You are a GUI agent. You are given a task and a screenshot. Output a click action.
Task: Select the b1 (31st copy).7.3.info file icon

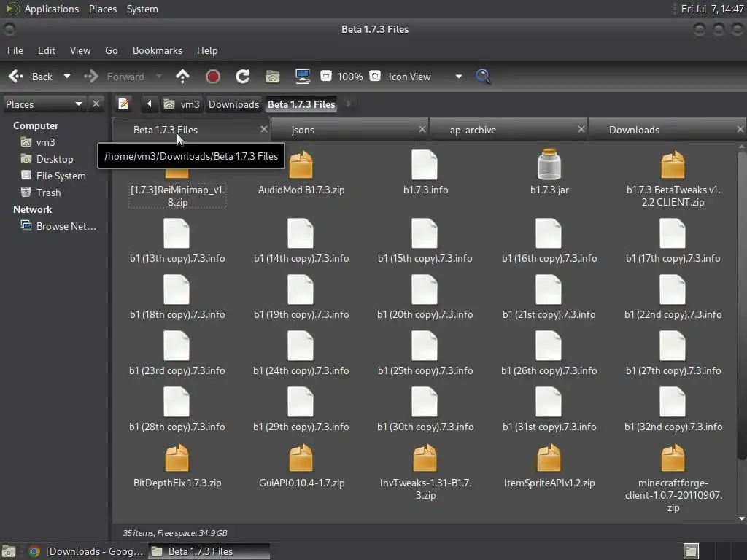pyautogui.click(x=549, y=402)
